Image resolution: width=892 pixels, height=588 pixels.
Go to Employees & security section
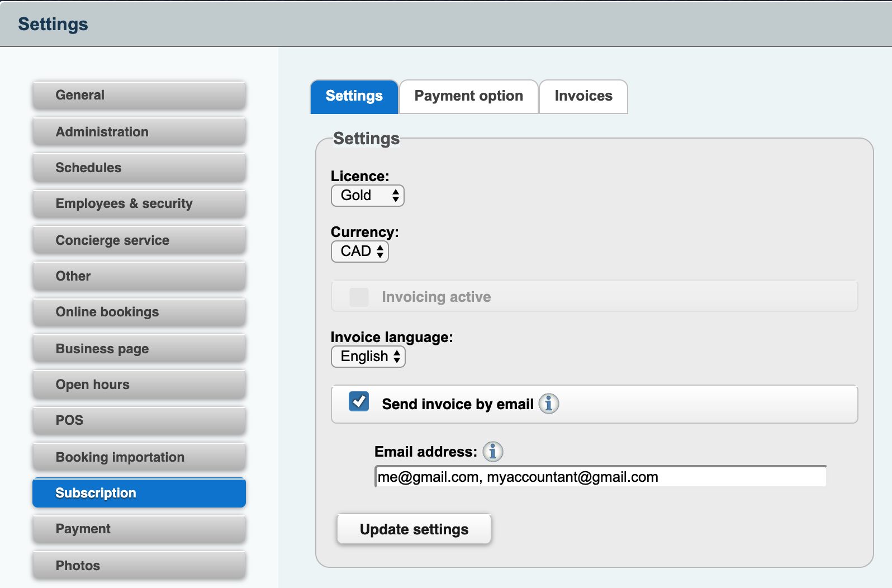click(x=139, y=204)
